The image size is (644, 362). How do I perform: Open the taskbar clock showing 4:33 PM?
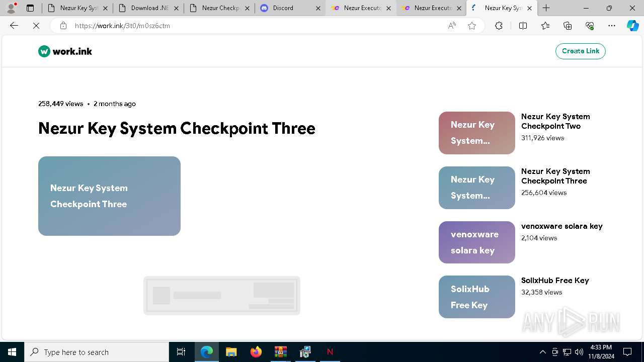(601, 352)
